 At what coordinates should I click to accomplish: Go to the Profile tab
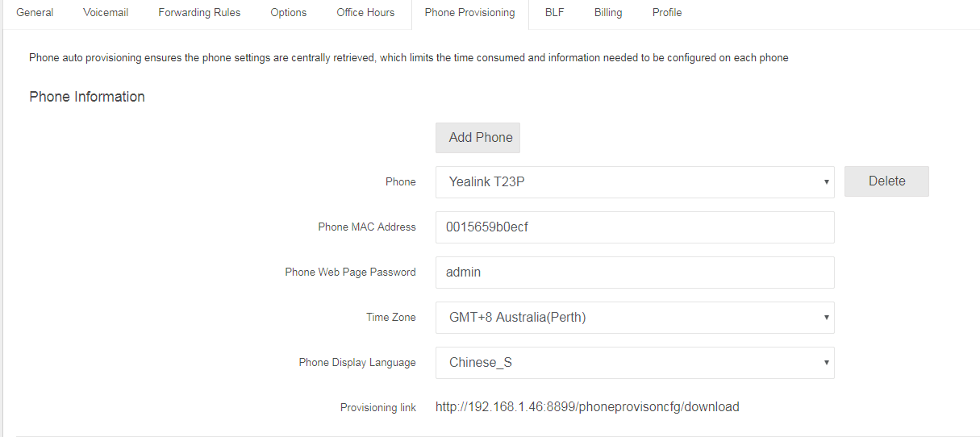(x=667, y=13)
